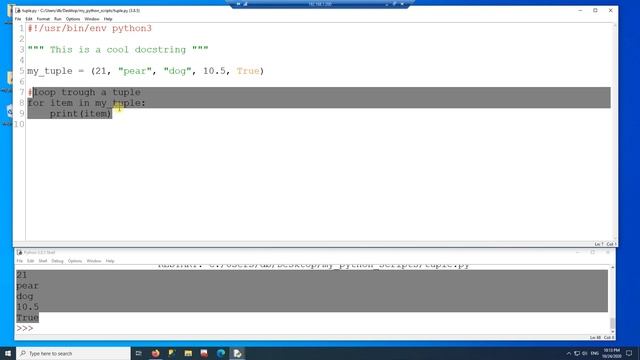640x360 pixels.
Task: Click the 'print(item)' statement
Action: (80, 113)
